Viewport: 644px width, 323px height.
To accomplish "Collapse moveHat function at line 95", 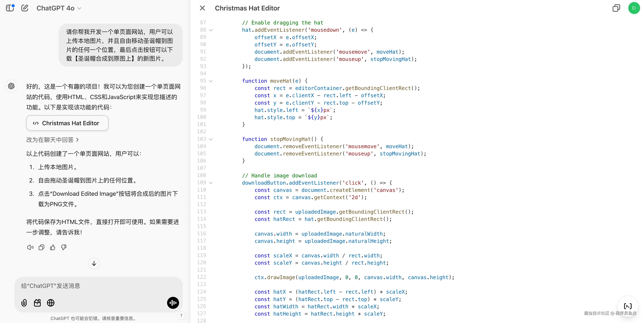I will pyautogui.click(x=211, y=81).
